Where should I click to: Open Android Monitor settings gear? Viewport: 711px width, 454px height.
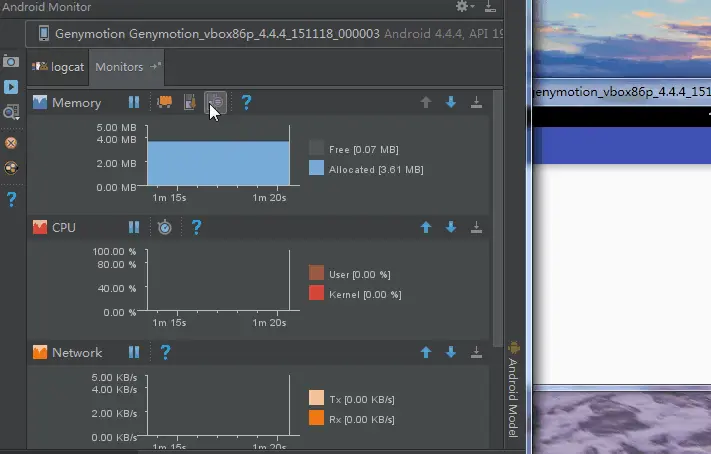coord(464,6)
